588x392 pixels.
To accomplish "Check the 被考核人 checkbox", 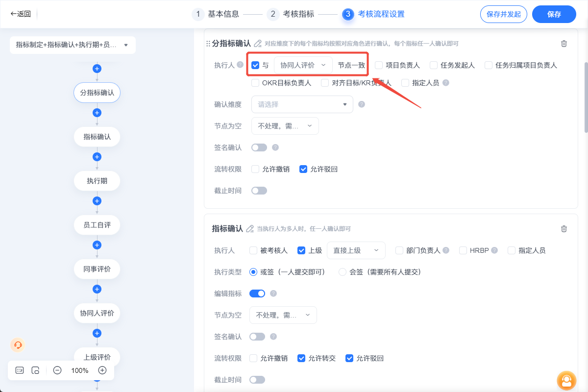I will (x=253, y=250).
